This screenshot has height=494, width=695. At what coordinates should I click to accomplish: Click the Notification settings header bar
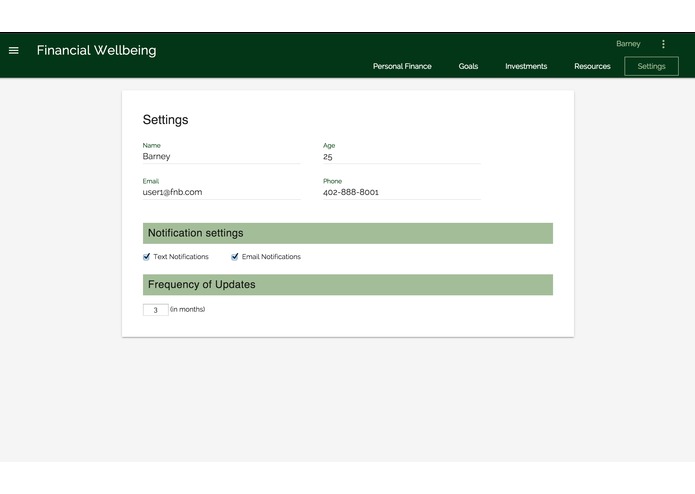point(348,233)
